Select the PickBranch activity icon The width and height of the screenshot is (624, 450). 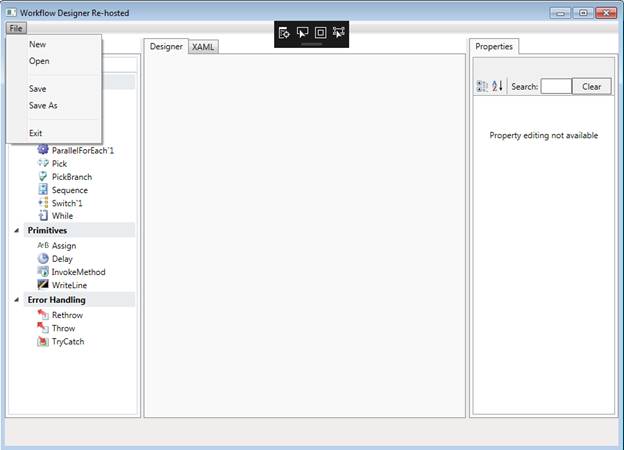pos(43,176)
